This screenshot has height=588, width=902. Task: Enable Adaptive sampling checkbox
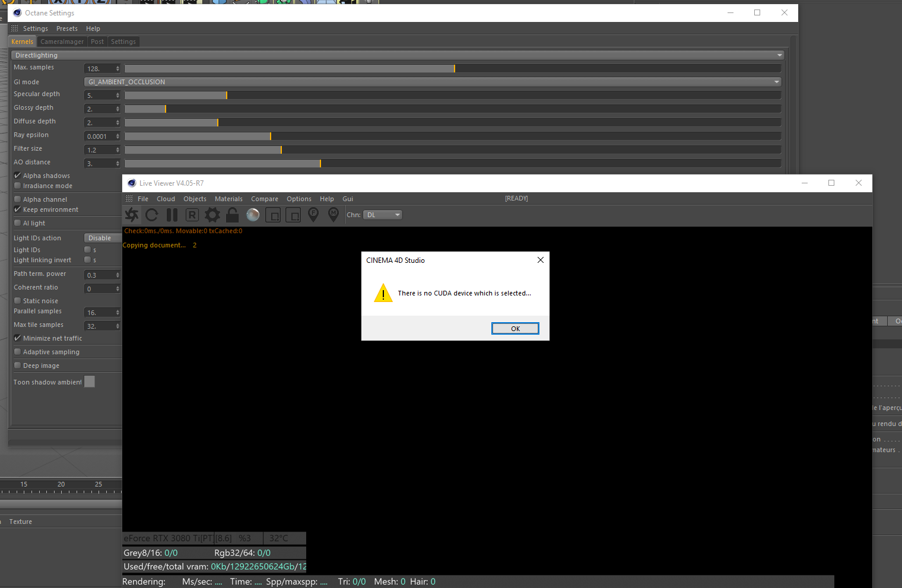(18, 352)
